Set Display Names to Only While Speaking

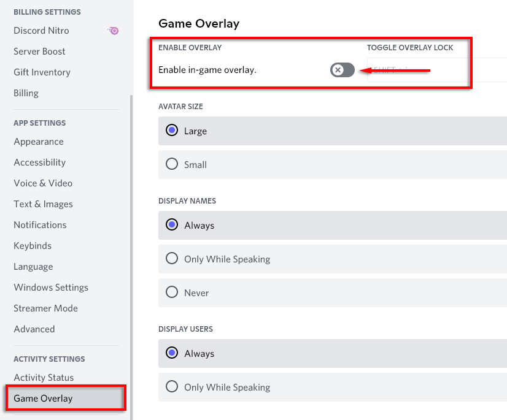[172, 259]
